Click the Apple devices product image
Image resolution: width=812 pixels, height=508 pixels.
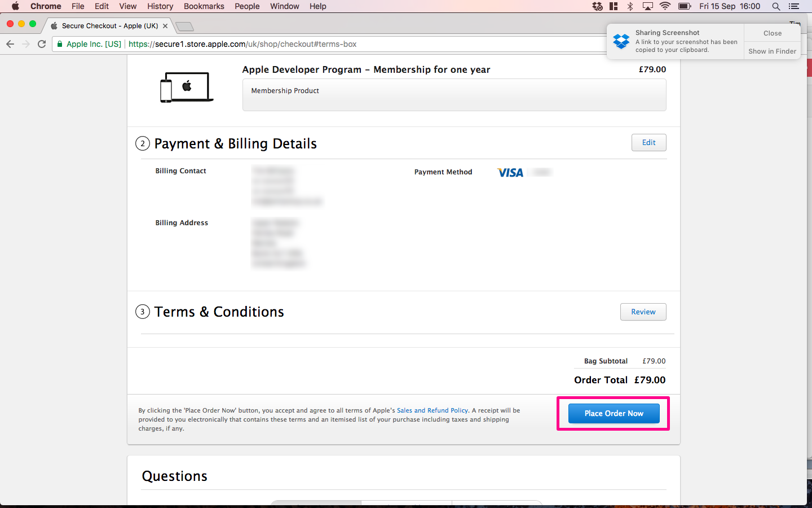point(187,87)
